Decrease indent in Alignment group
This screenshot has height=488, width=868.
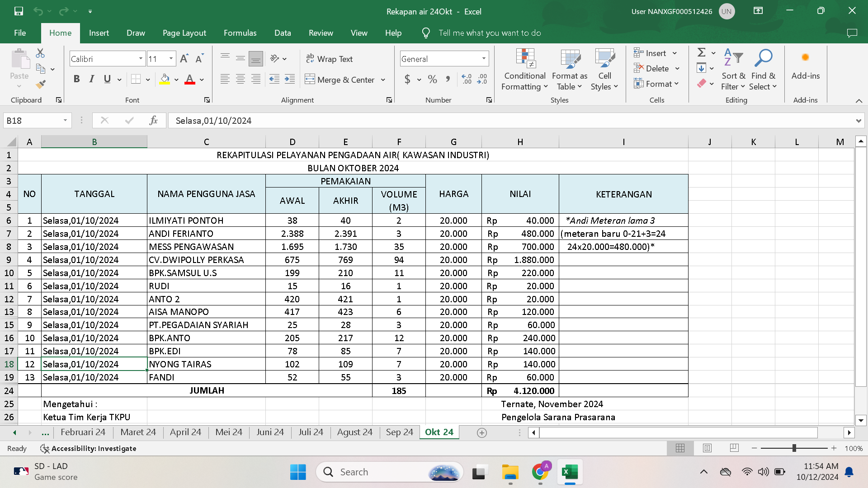[274, 80]
